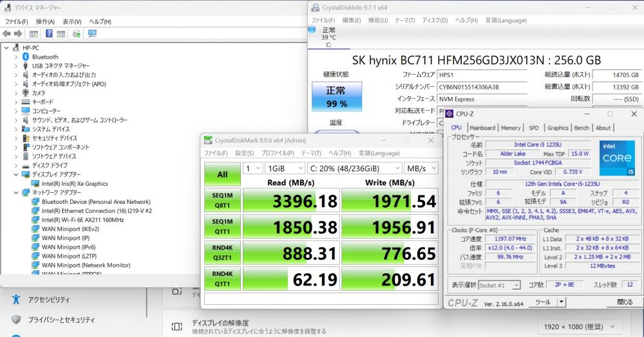Open the 表示 menu in Device Manager
Image resolution: width=644 pixels, height=337 pixels.
(x=72, y=21)
